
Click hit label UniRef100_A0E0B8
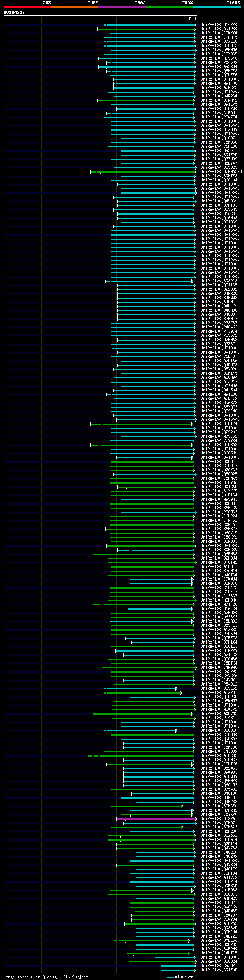point(219,890)
